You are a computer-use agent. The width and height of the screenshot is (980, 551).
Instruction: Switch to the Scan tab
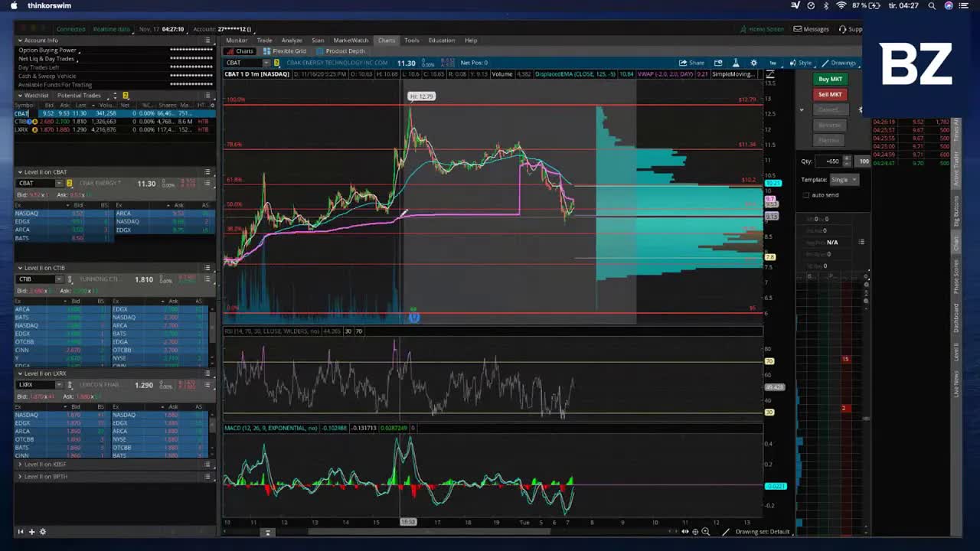point(318,40)
